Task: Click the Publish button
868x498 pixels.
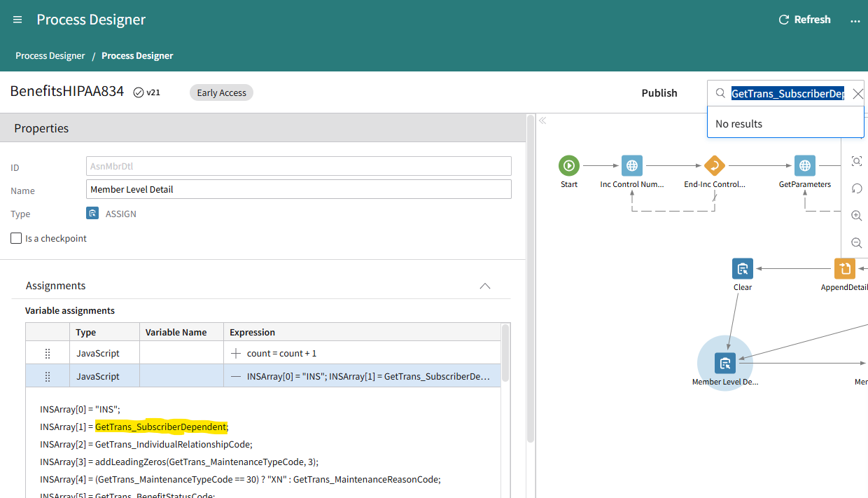Action: pyautogui.click(x=659, y=92)
